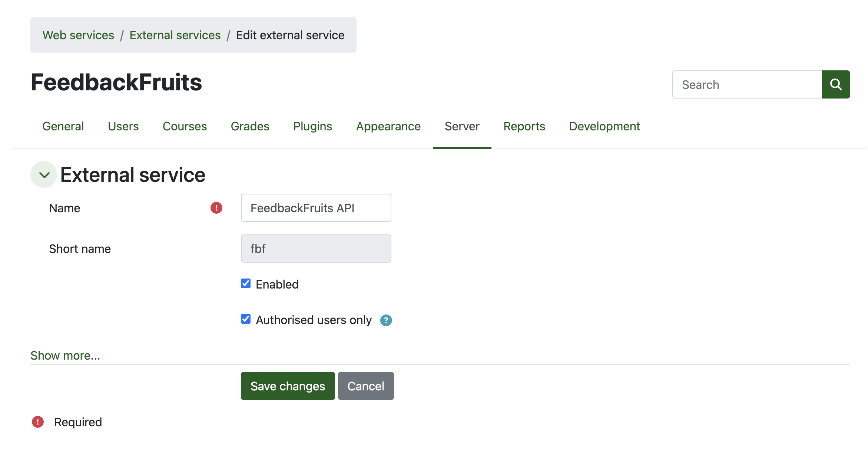
Task: Open the Authorised users only help icon
Action: point(386,320)
